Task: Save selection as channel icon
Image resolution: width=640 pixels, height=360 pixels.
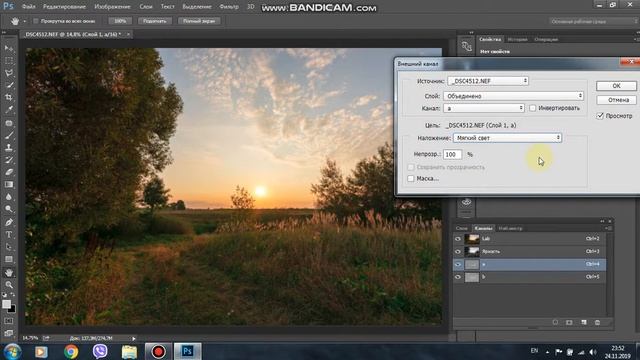Action: click(569, 322)
